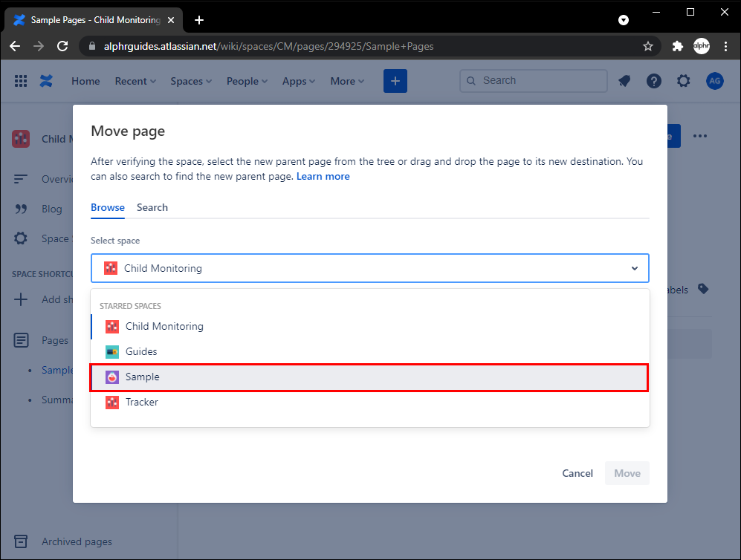Open the Learn more link
This screenshot has width=741, height=560.
pos(323,176)
